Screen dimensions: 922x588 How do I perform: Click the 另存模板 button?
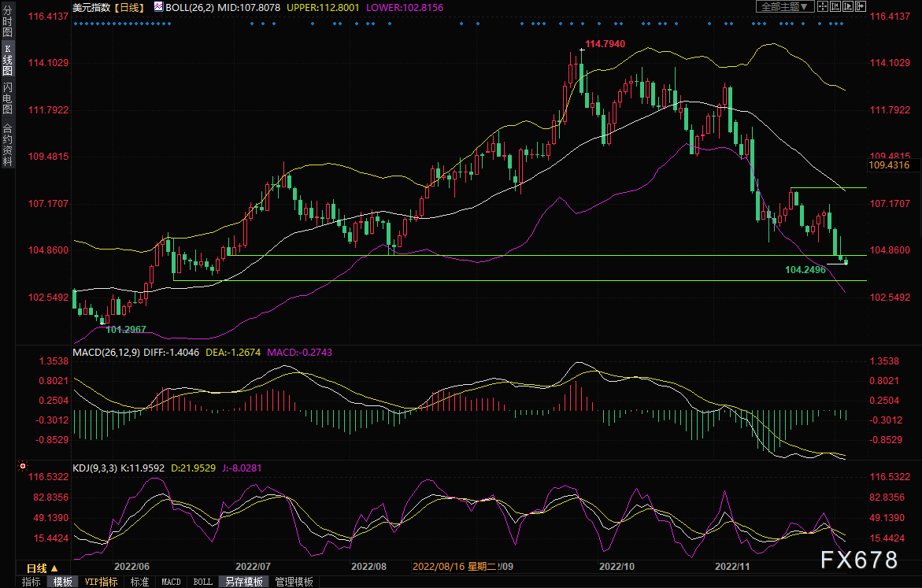click(243, 582)
